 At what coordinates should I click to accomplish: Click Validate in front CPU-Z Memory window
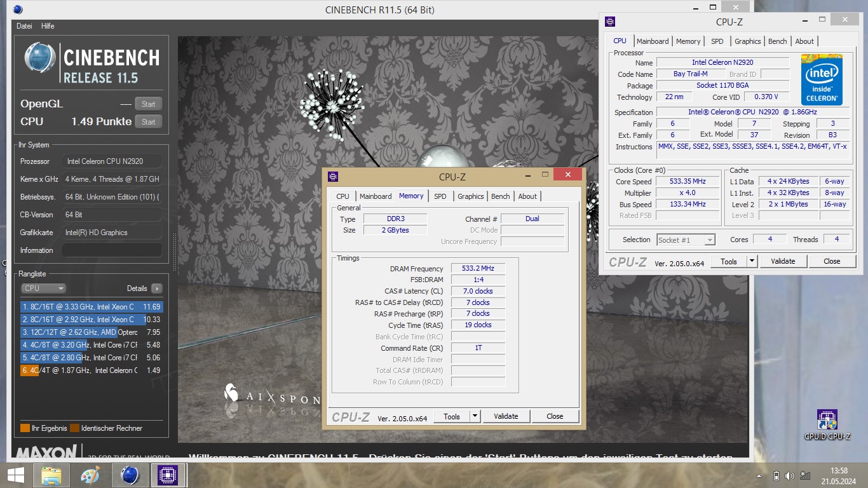[x=506, y=417]
